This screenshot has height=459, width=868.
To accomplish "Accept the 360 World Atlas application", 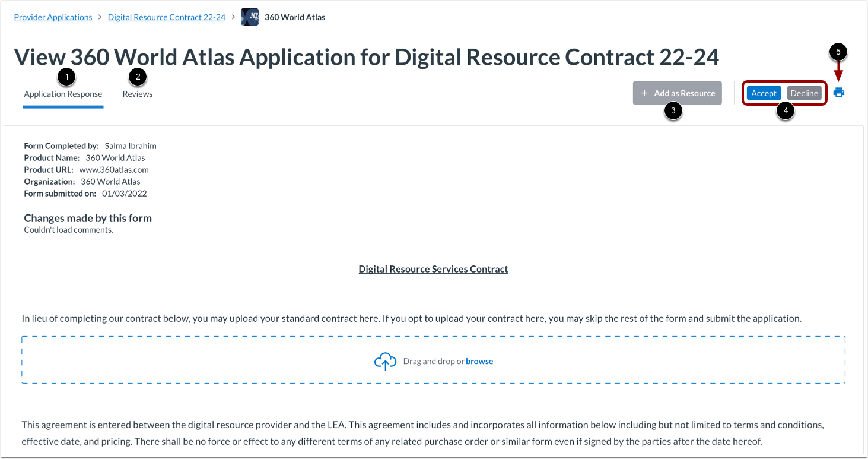I will click(764, 93).
